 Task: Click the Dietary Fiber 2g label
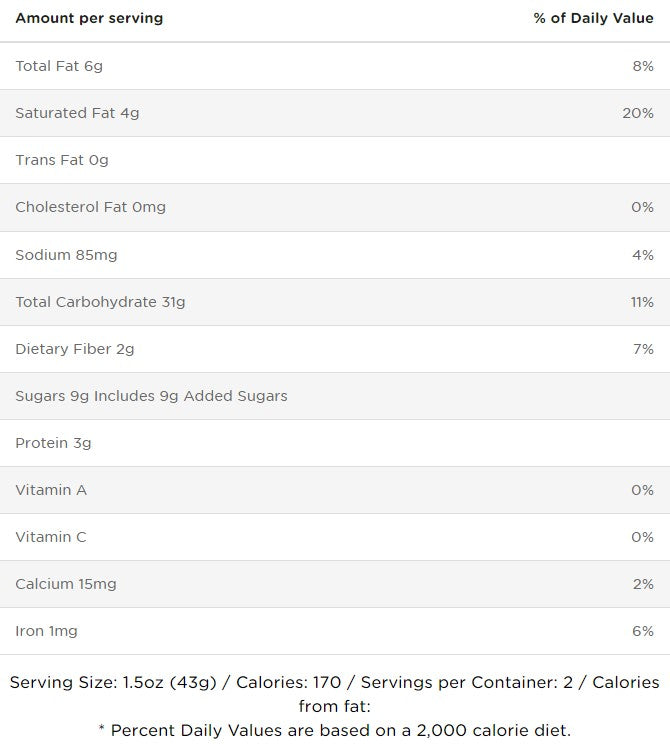(x=75, y=349)
